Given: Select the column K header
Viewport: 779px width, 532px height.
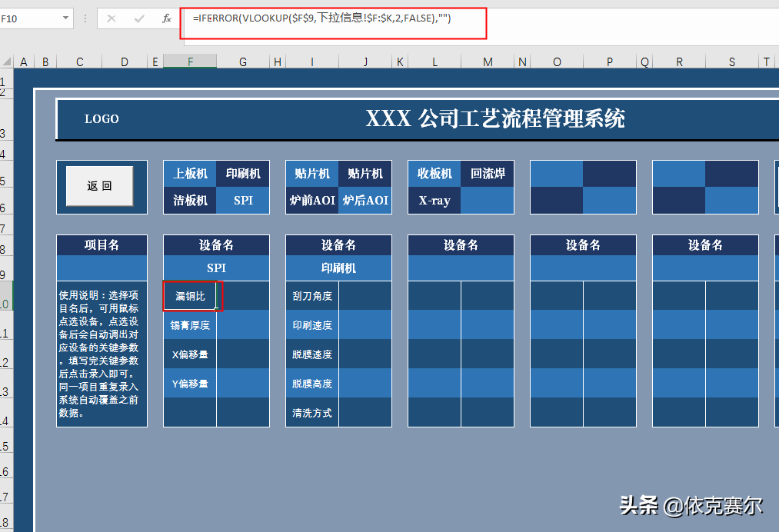Looking at the screenshot, I should click(x=400, y=62).
